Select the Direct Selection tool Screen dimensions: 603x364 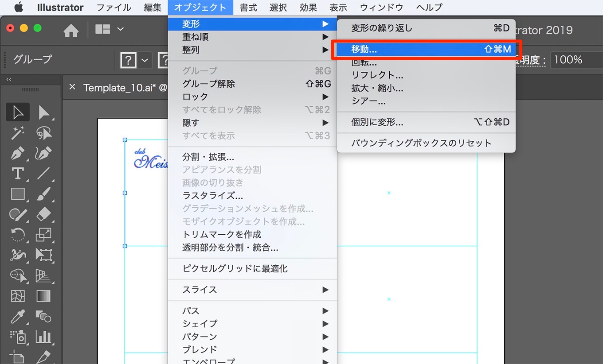[43, 112]
